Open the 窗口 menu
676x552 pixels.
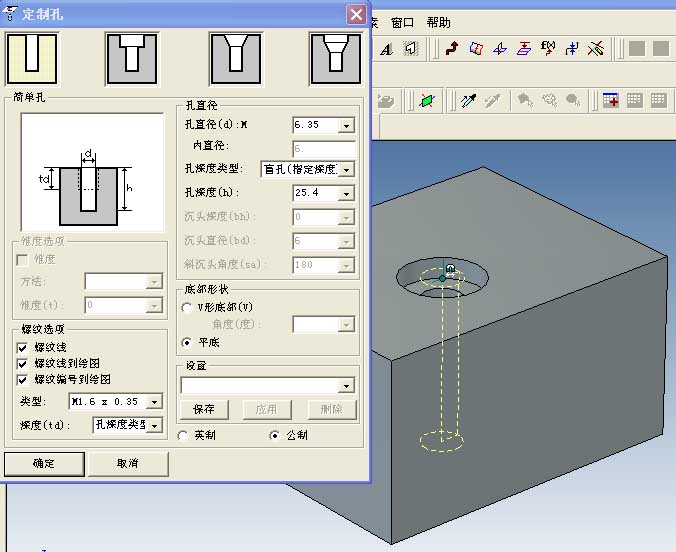pyautogui.click(x=402, y=22)
